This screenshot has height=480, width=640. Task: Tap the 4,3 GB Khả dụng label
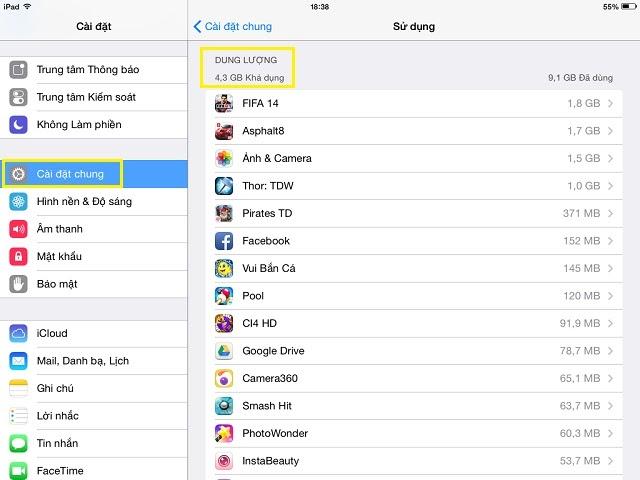coord(249,78)
